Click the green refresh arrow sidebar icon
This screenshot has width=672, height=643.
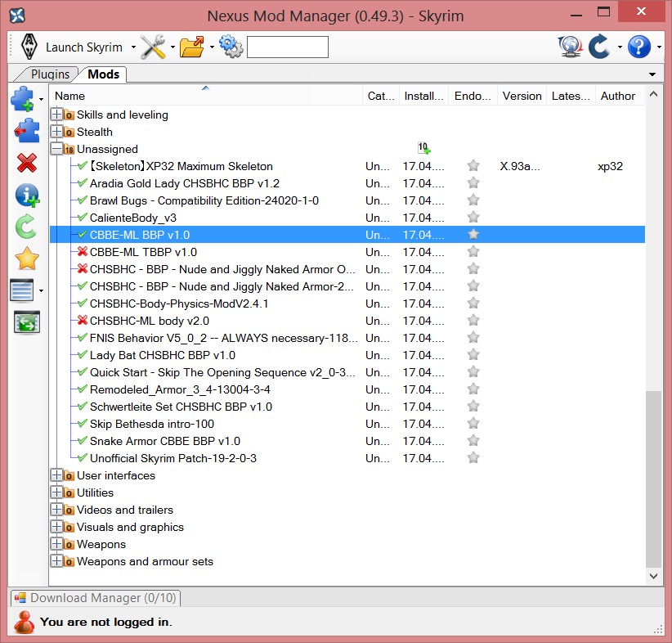[27, 227]
